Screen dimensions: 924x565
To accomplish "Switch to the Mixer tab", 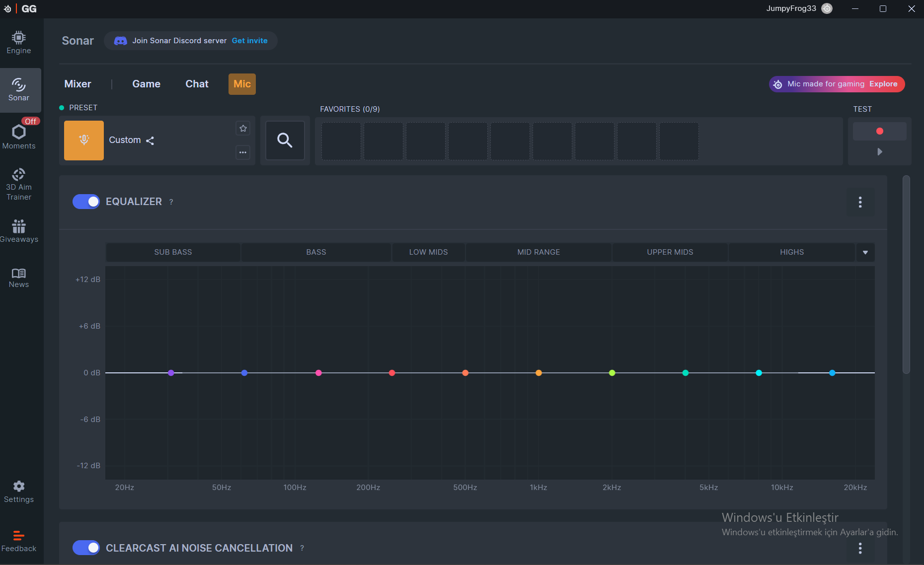I will (78, 84).
